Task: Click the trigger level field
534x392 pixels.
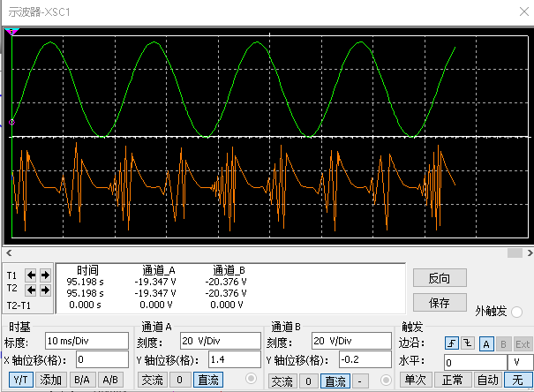Action: (x=476, y=362)
